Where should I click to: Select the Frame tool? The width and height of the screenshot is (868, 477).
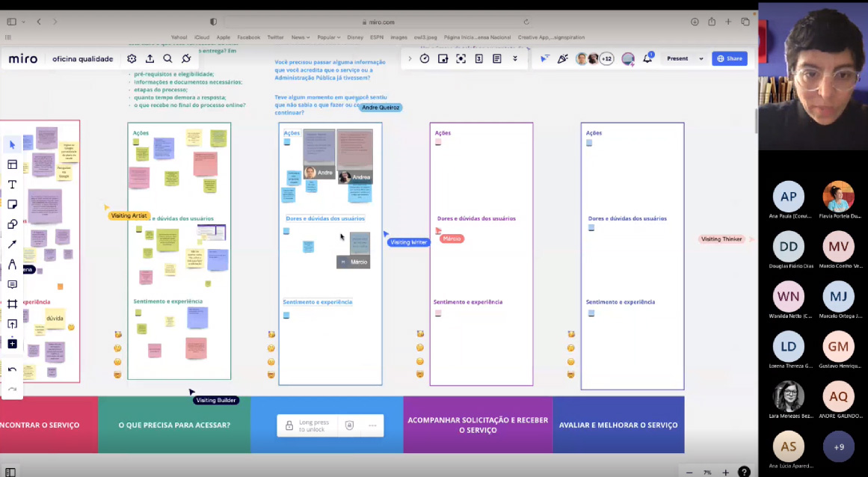[12, 304]
